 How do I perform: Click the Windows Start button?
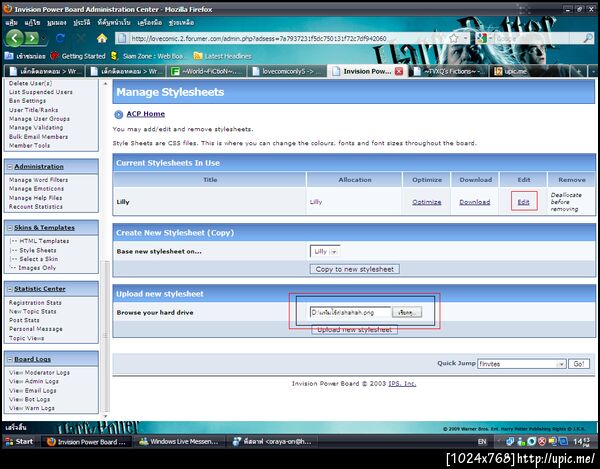pos(19,441)
